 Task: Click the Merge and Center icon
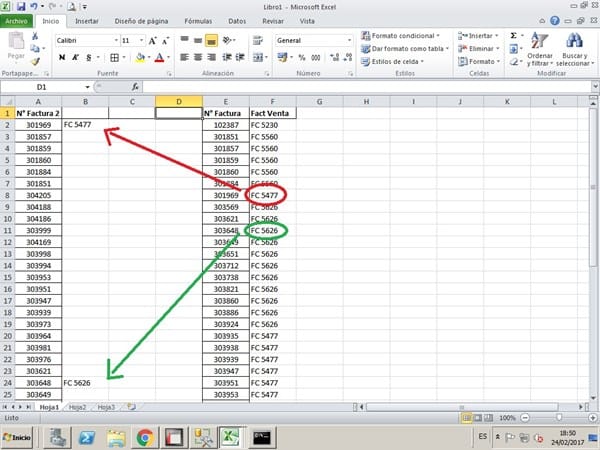[x=258, y=57]
